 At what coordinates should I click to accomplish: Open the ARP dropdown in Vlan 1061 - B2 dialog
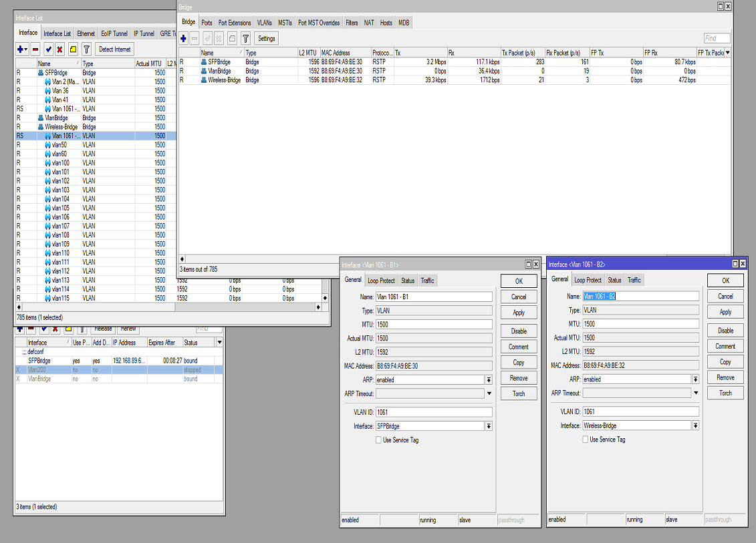coord(696,379)
